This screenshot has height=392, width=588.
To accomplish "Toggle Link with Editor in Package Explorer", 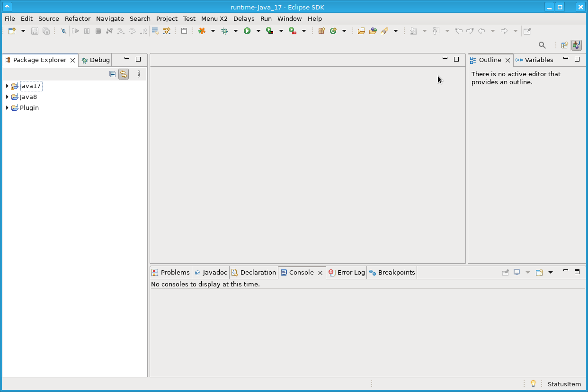I will [x=124, y=74].
